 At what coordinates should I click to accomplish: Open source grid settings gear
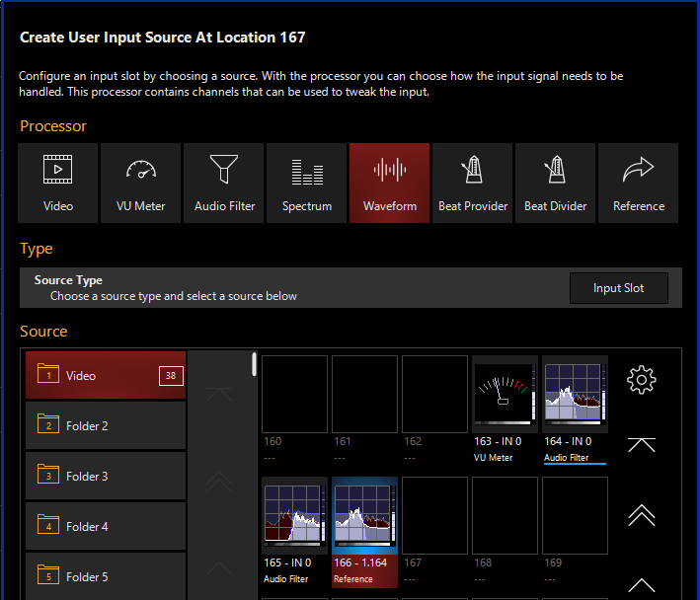(642, 380)
